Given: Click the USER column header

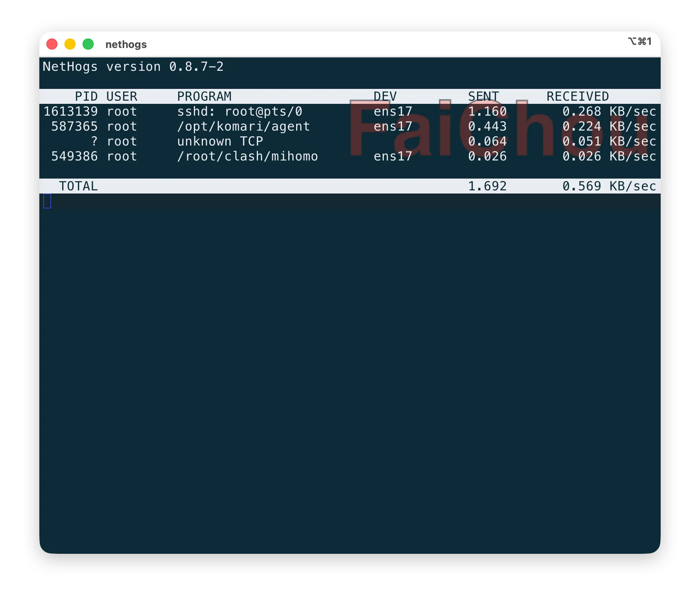Looking at the screenshot, I should (122, 96).
